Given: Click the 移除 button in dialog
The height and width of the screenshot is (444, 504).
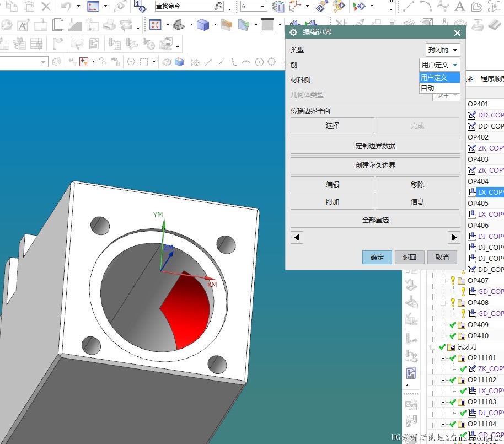Looking at the screenshot, I should 417,185.
